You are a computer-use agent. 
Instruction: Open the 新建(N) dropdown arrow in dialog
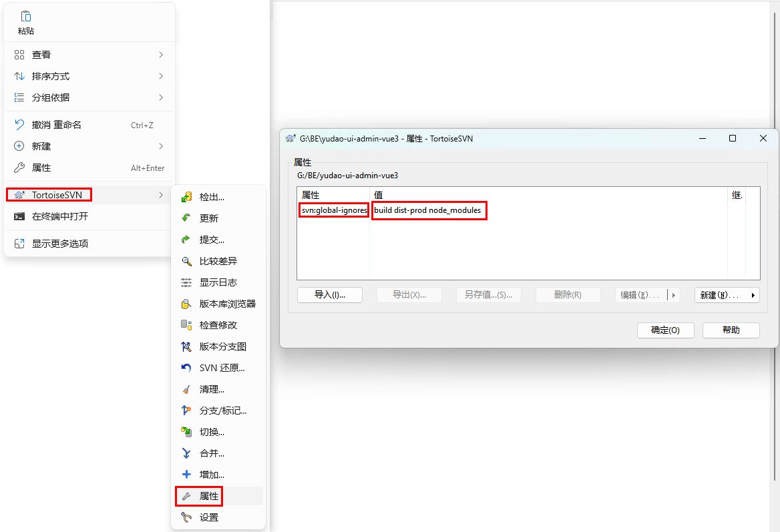coord(753,295)
